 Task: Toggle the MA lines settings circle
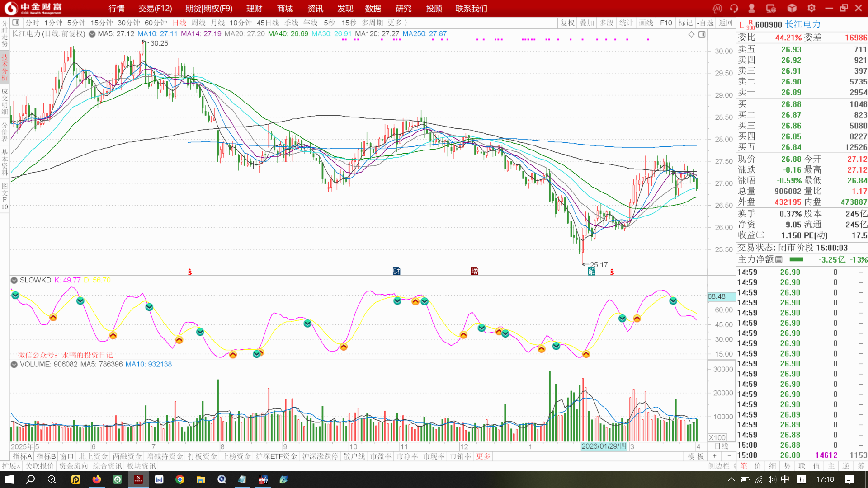pos(92,34)
